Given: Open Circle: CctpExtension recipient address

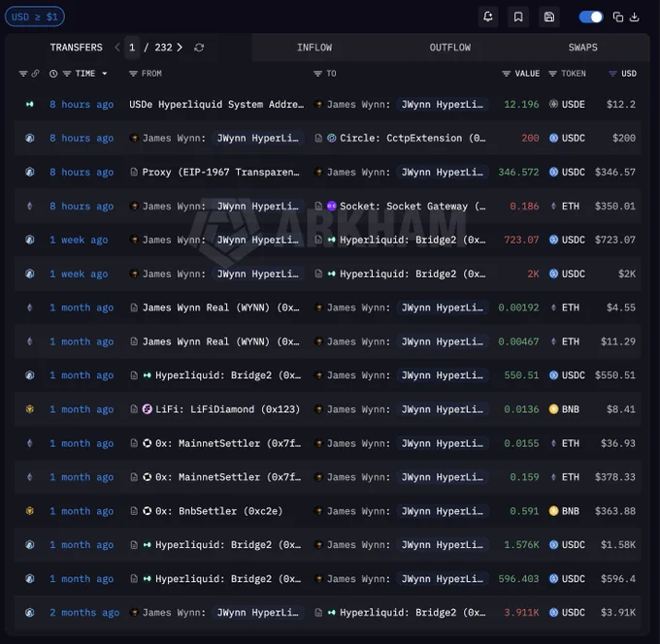Looking at the screenshot, I should tap(412, 138).
